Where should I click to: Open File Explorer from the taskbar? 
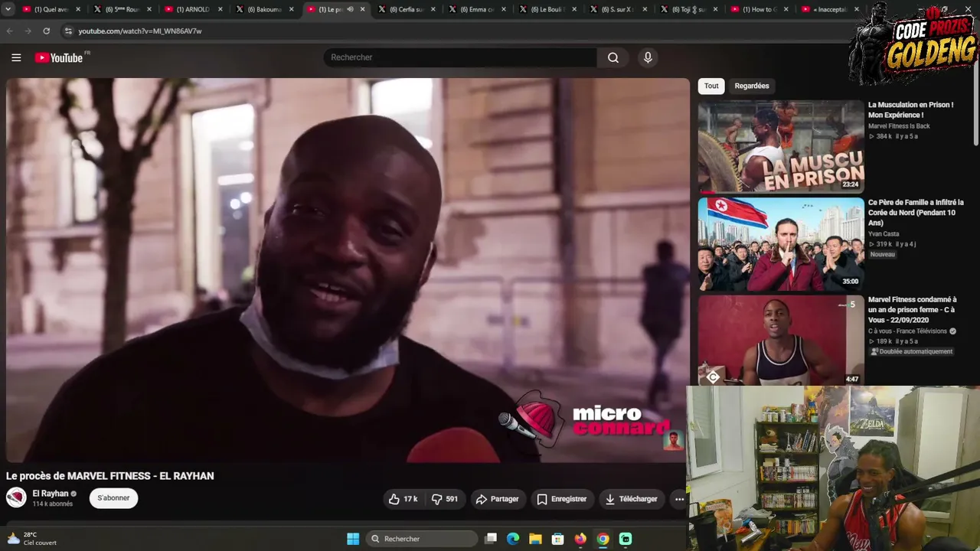pyautogui.click(x=535, y=539)
